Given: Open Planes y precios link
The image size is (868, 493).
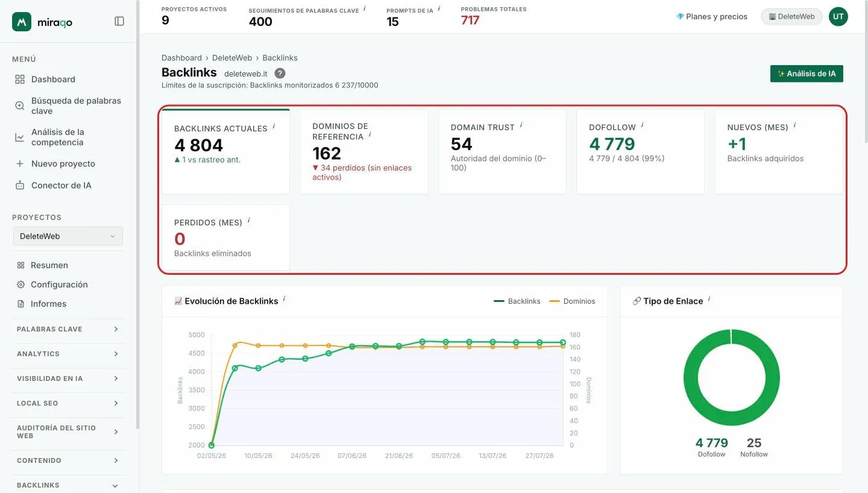Looking at the screenshot, I should point(712,16).
